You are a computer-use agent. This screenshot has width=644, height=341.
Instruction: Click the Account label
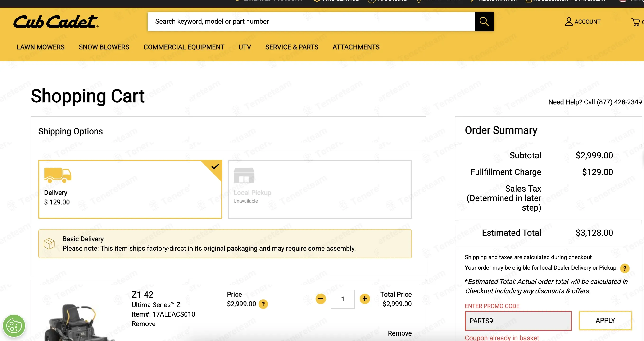[587, 22]
